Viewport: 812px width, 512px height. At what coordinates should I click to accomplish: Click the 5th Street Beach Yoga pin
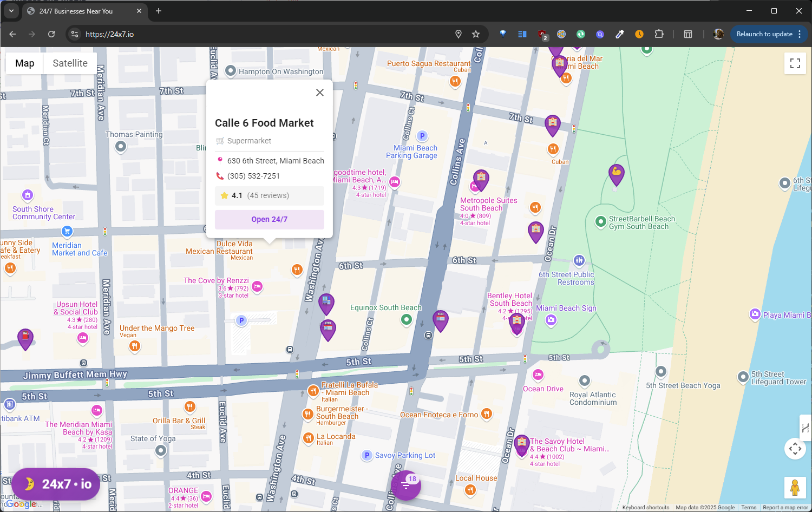click(661, 372)
